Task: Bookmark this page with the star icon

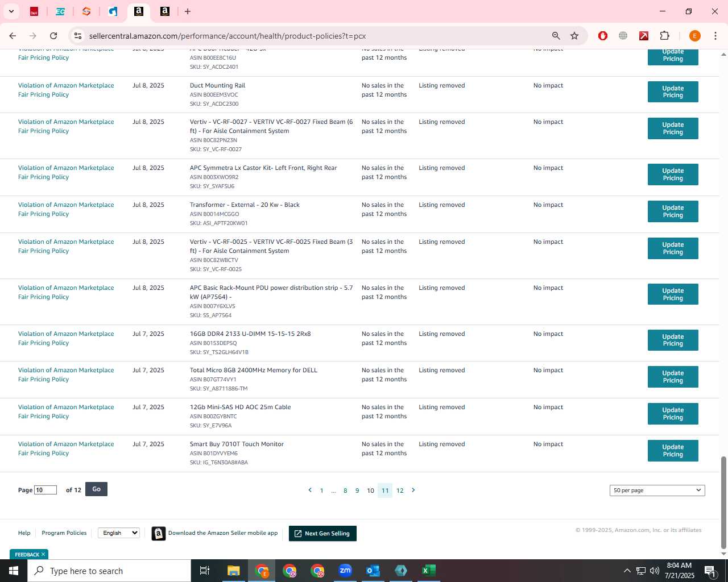Action: 574,36
